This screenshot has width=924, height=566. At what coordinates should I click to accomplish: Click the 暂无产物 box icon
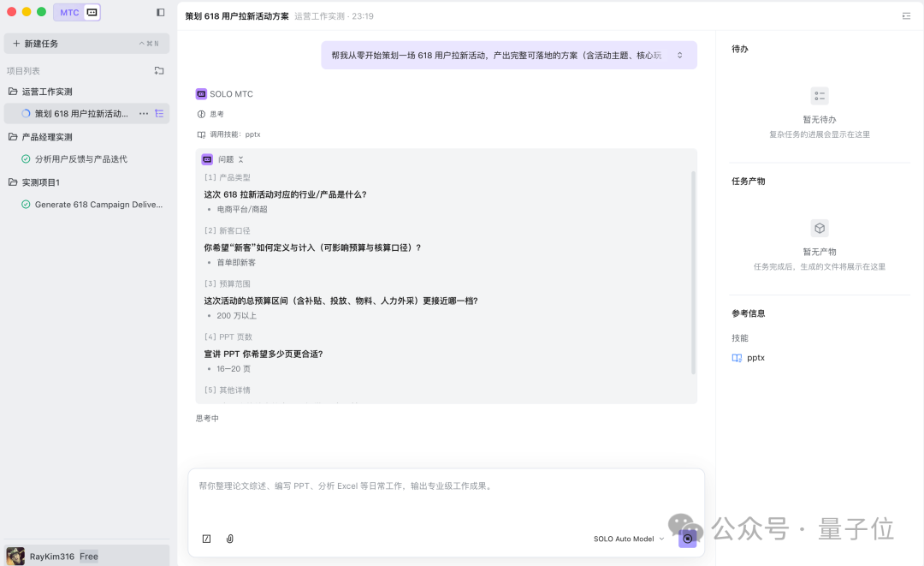pyautogui.click(x=820, y=228)
